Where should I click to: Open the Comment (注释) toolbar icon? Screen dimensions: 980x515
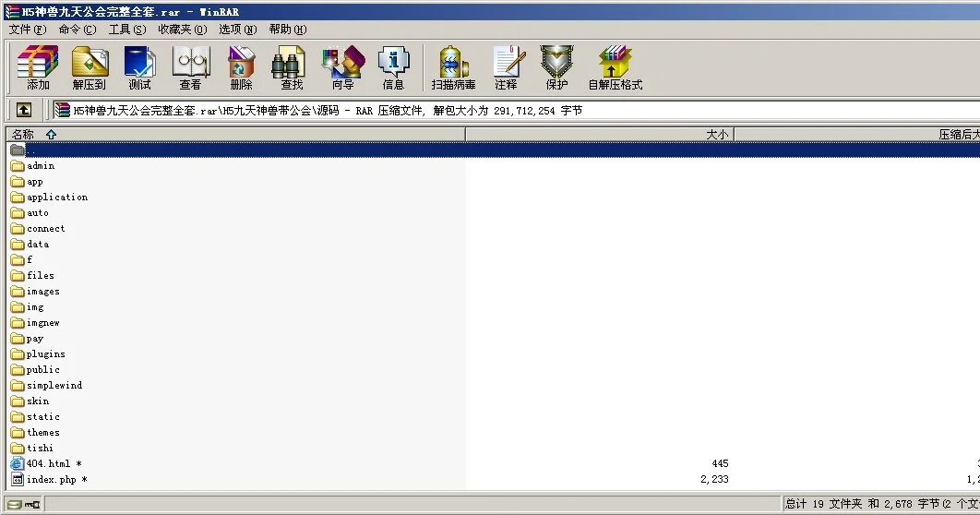[506, 67]
